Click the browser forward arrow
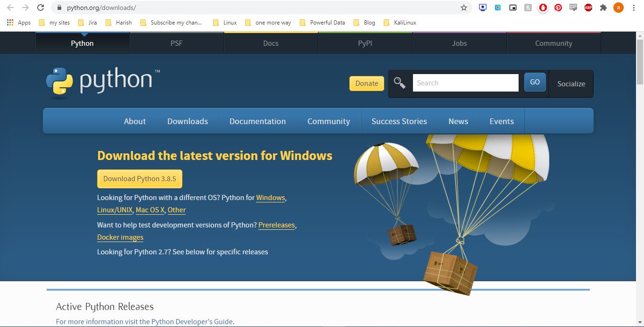Screen dimensions: 644x327 coord(25,8)
